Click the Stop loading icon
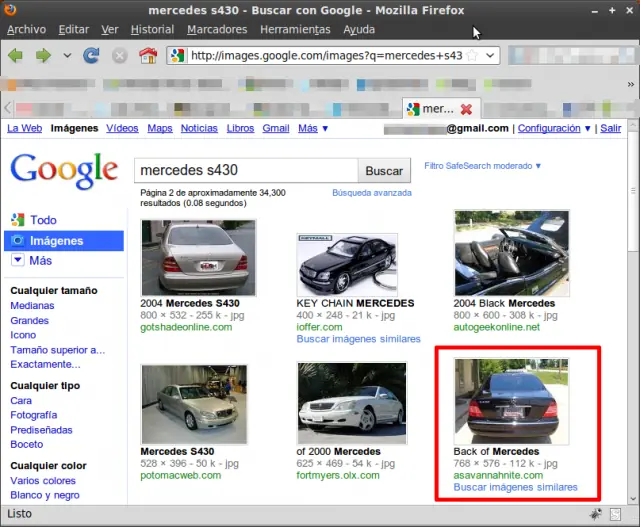The height and width of the screenshot is (527, 640). [x=120, y=56]
